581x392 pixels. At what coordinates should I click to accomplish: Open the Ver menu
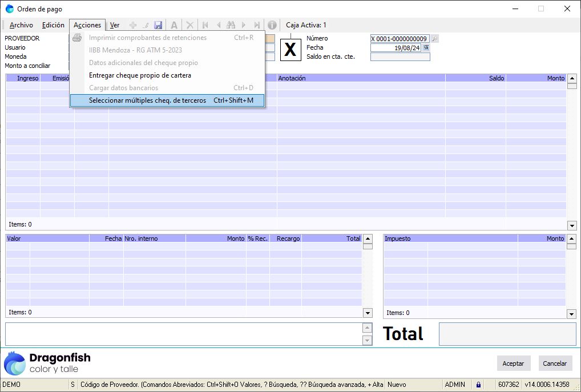click(115, 25)
